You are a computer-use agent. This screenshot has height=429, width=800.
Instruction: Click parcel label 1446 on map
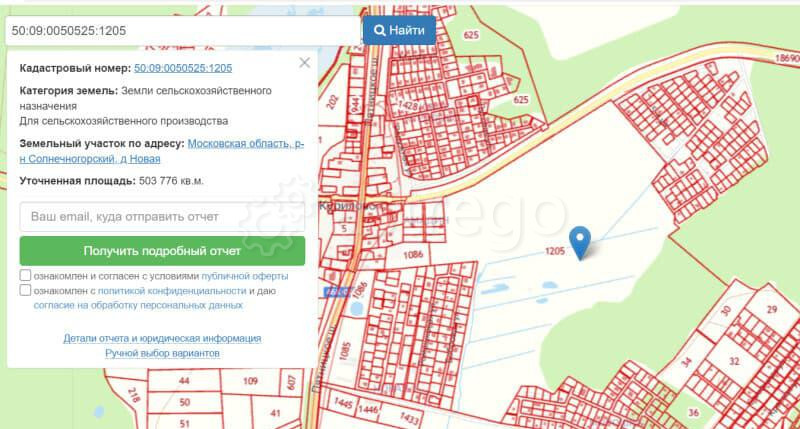(368, 409)
